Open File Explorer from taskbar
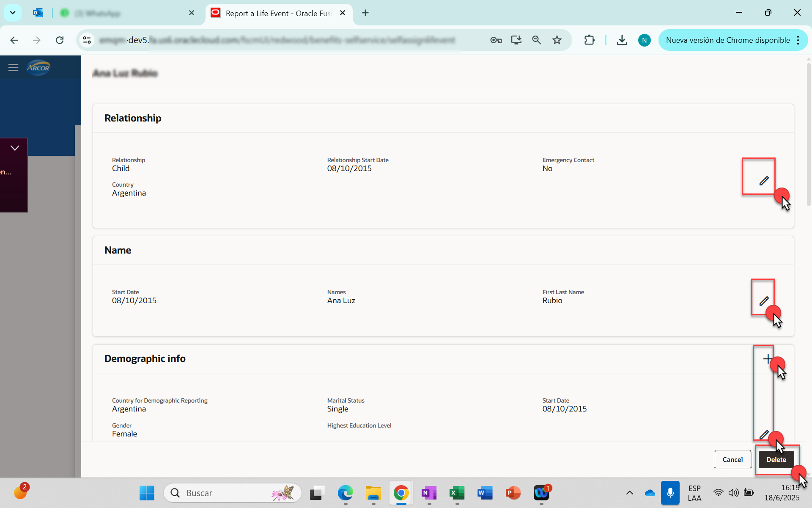The image size is (812, 508). click(x=373, y=493)
